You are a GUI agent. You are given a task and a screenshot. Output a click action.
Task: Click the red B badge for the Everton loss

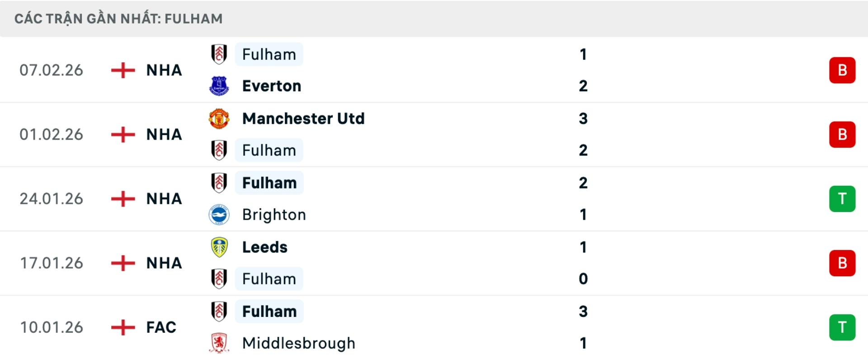842,70
